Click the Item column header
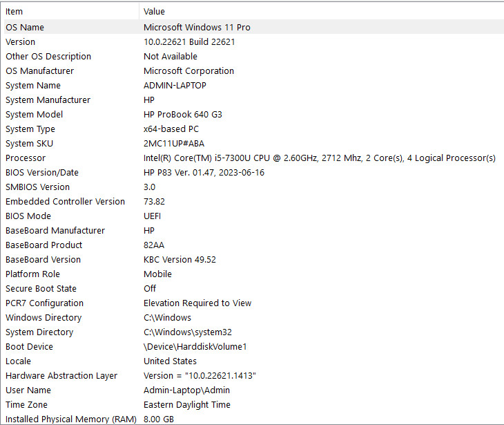The image size is (504, 425). [70, 12]
